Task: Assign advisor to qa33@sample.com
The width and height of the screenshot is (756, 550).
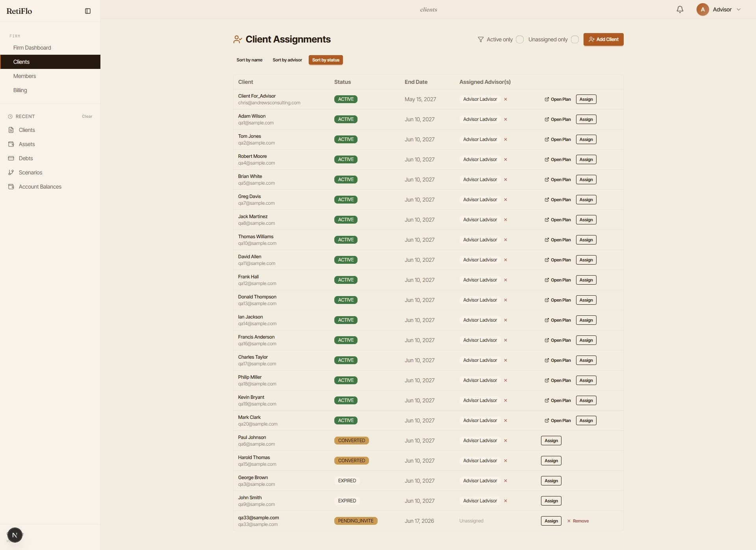Action: (551, 521)
